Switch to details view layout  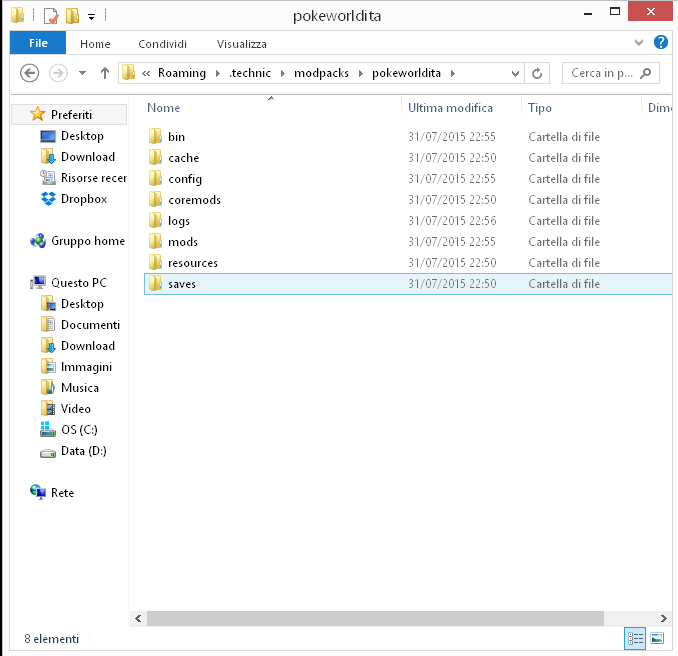click(x=635, y=638)
